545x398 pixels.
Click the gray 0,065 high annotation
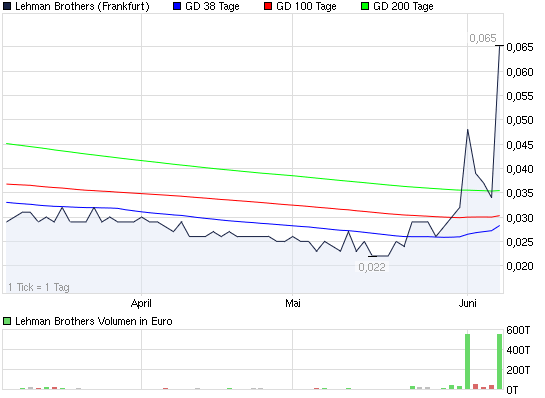tap(483, 38)
